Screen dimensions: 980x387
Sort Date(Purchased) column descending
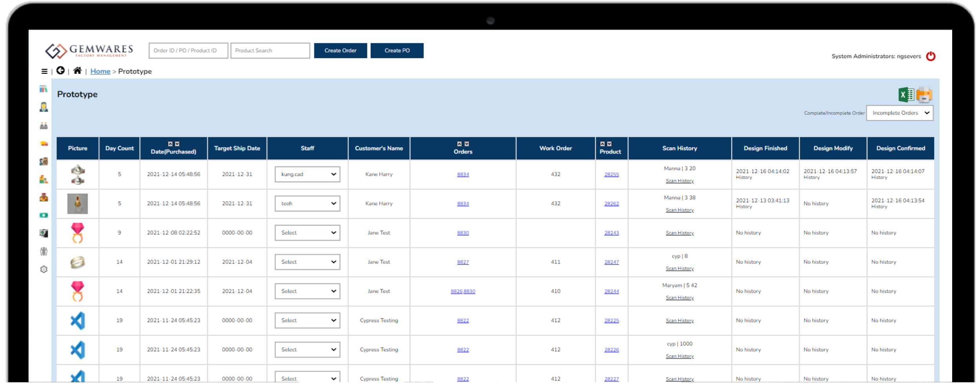(177, 144)
